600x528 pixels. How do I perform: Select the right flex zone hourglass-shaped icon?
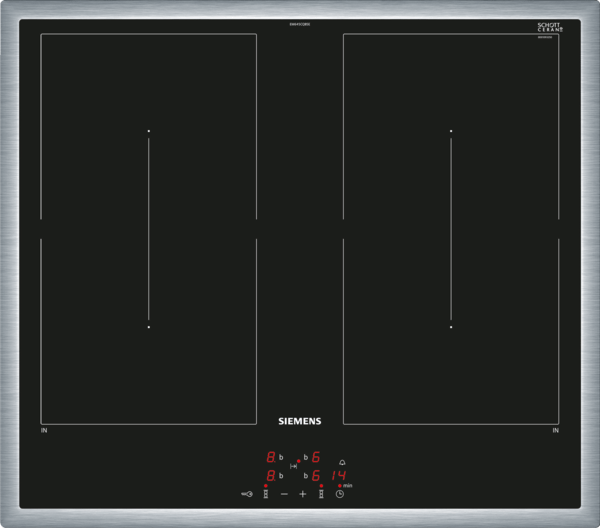[x=321, y=494]
